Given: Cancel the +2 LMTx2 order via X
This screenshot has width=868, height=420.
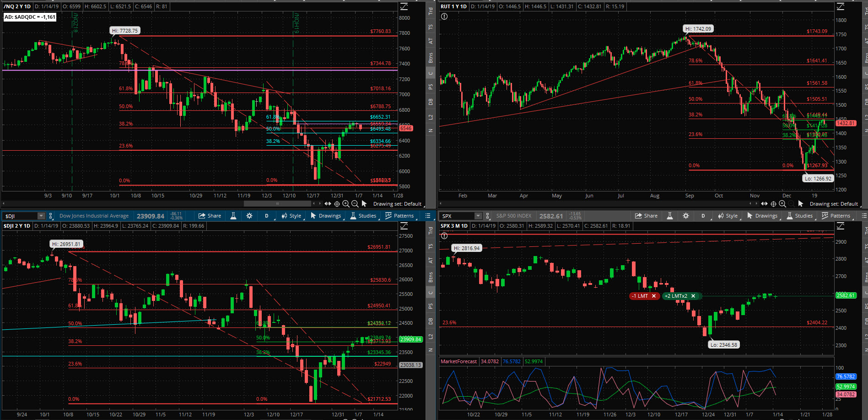Looking at the screenshot, I should (x=693, y=296).
